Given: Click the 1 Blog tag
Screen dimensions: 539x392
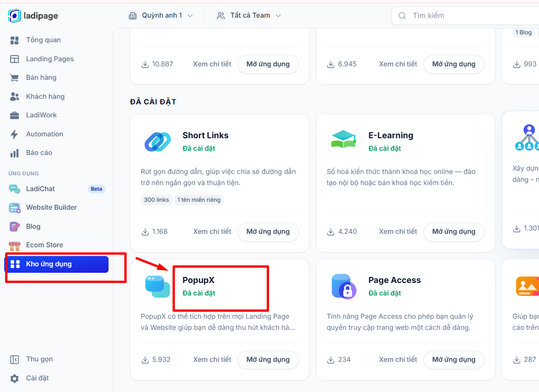Looking at the screenshot, I should [524, 32].
